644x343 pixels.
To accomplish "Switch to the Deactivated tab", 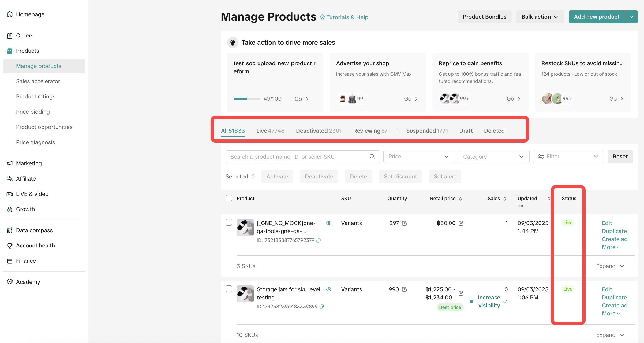I will (x=319, y=131).
